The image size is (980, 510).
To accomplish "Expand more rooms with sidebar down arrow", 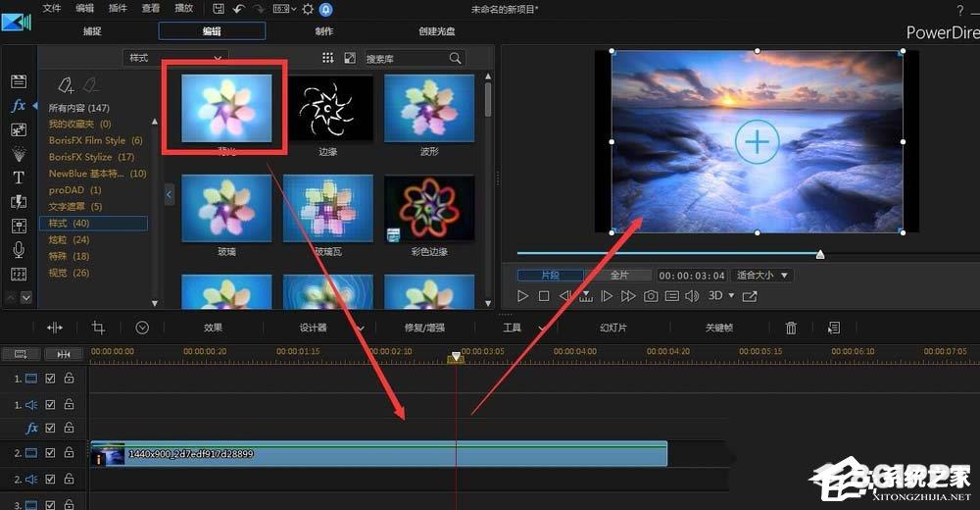I will (x=25, y=298).
